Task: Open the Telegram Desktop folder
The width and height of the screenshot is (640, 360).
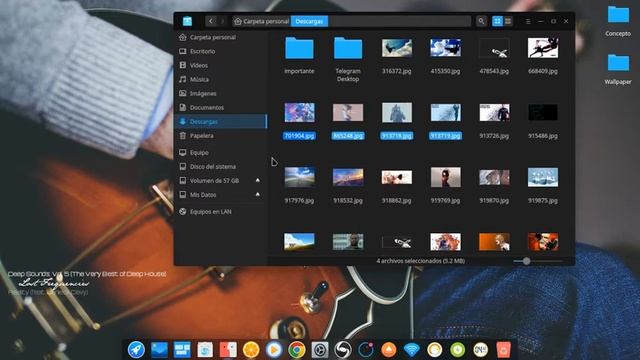Action: tap(348, 48)
